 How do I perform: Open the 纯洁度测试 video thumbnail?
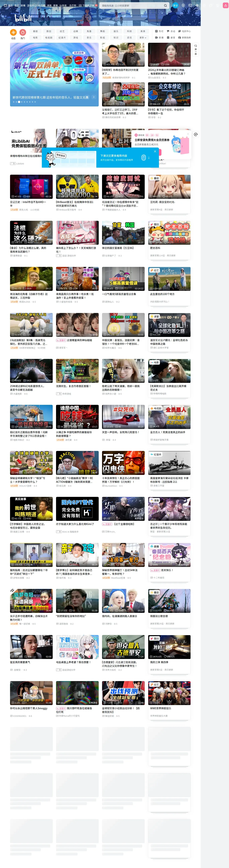[123, 186]
